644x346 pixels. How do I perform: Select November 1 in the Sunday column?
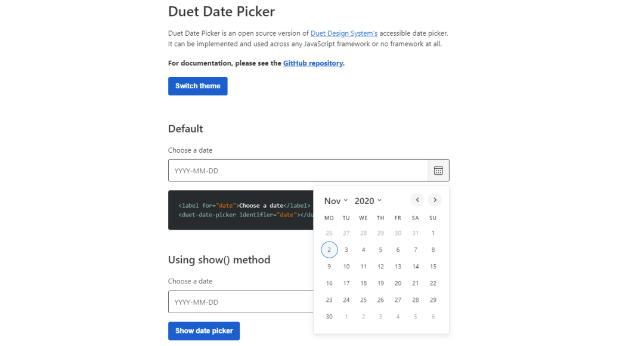433,233
